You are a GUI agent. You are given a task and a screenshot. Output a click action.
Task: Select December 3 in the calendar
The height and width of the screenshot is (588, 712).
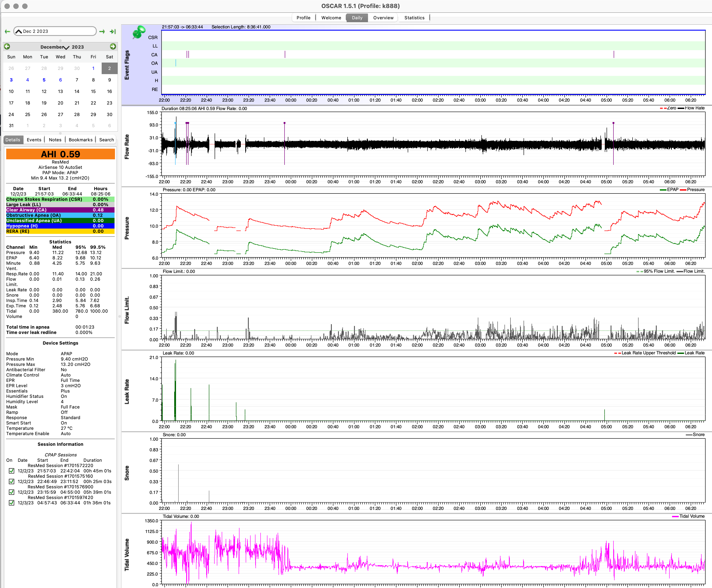11,80
